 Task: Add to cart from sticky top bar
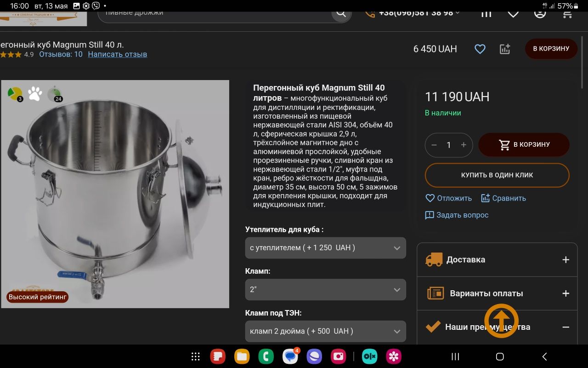(551, 49)
